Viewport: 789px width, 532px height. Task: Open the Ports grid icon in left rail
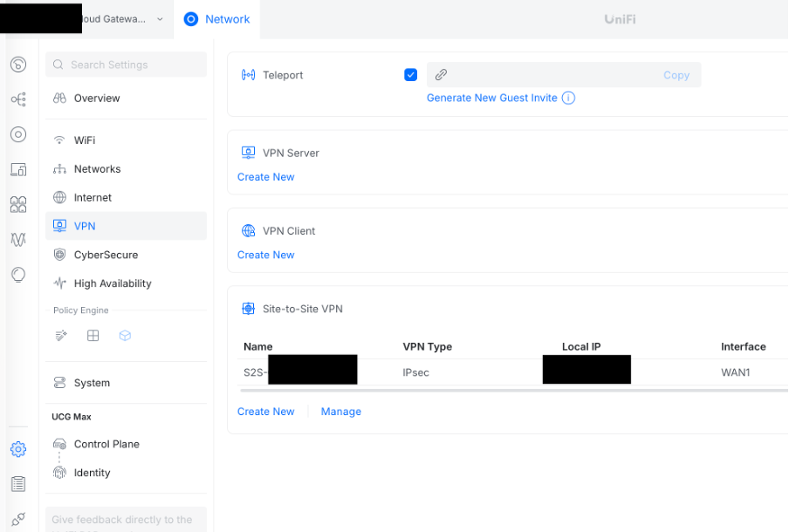pyautogui.click(x=18, y=204)
